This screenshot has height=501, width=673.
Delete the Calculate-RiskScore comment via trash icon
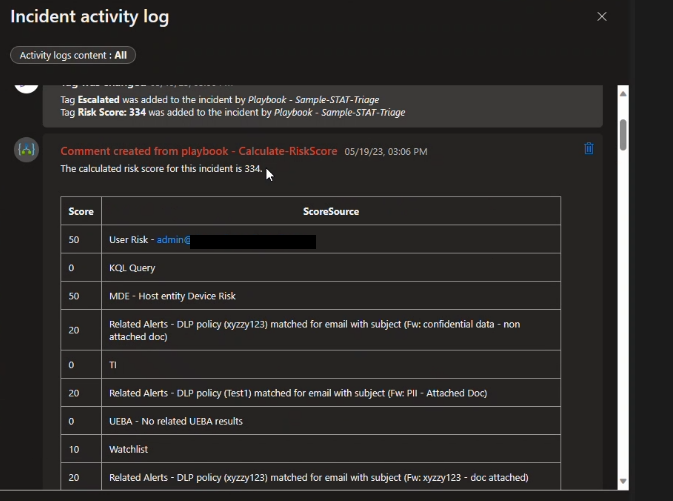[x=589, y=149]
